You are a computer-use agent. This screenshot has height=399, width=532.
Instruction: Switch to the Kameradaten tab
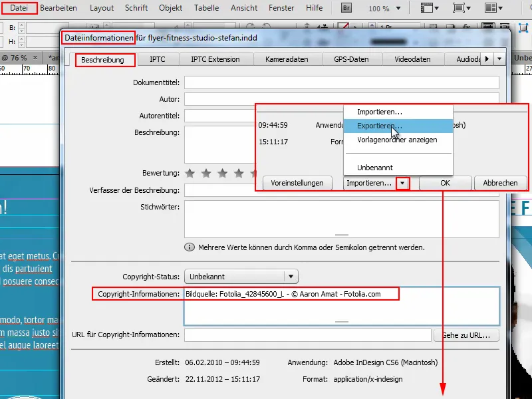tap(287, 59)
